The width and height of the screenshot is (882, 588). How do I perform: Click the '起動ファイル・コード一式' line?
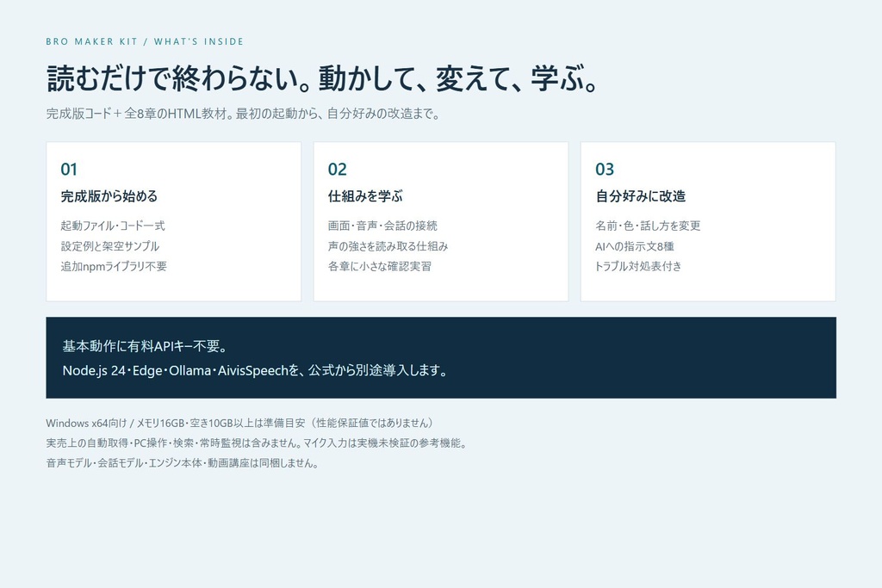click(x=113, y=226)
